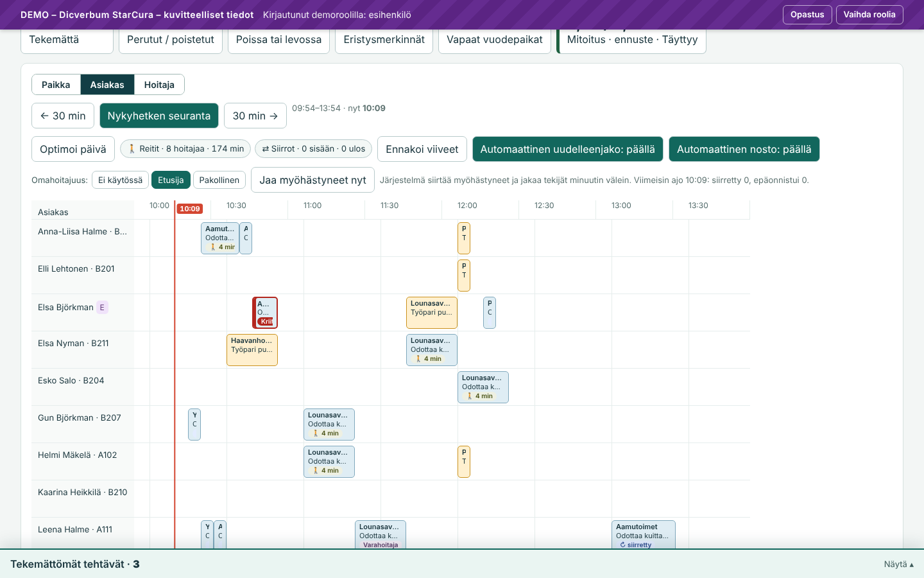Click the E isolation badge beside Elsa Björkman
Viewport: 924px width, 578px height.
pyautogui.click(x=102, y=307)
